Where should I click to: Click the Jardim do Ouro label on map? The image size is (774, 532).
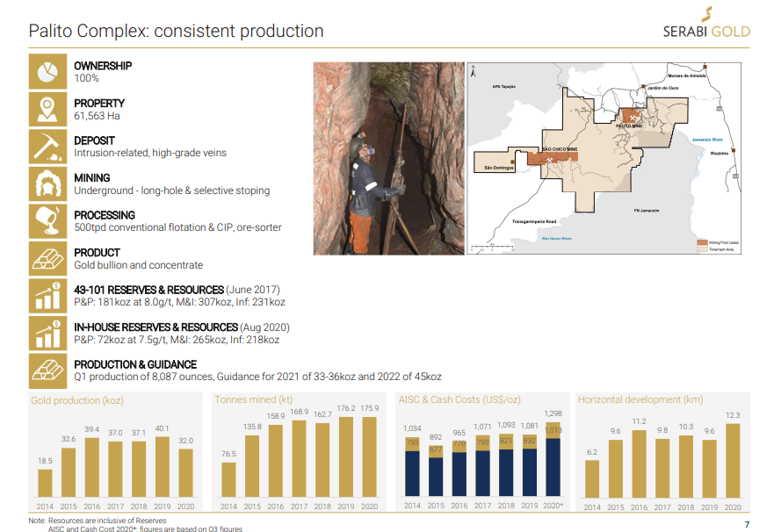(663, 88)
